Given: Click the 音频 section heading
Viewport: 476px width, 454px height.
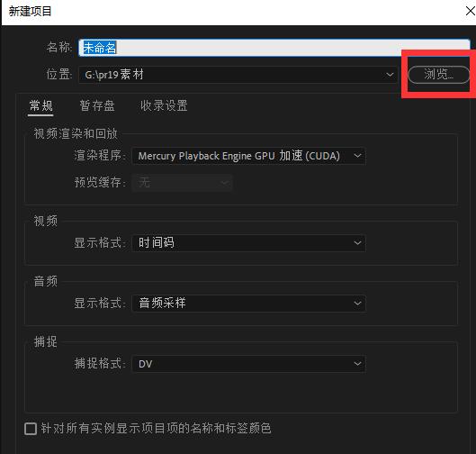Looking at the screenshot, I should 46,281.
